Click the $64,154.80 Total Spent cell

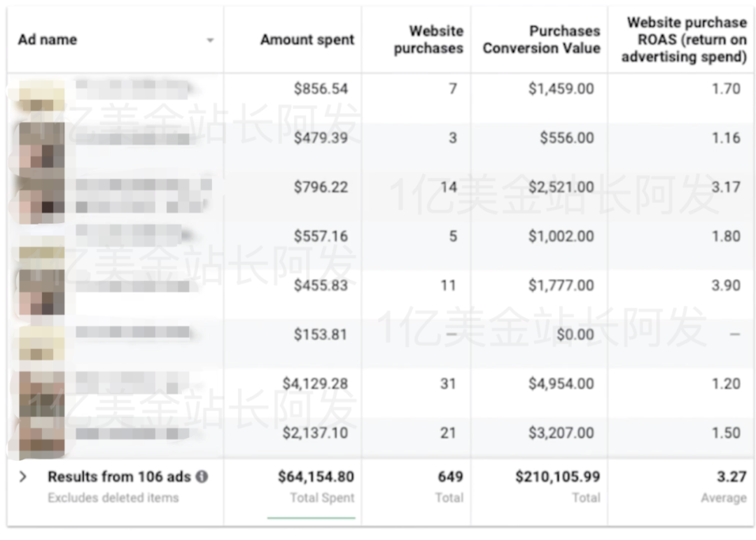[x=316, y=477]
